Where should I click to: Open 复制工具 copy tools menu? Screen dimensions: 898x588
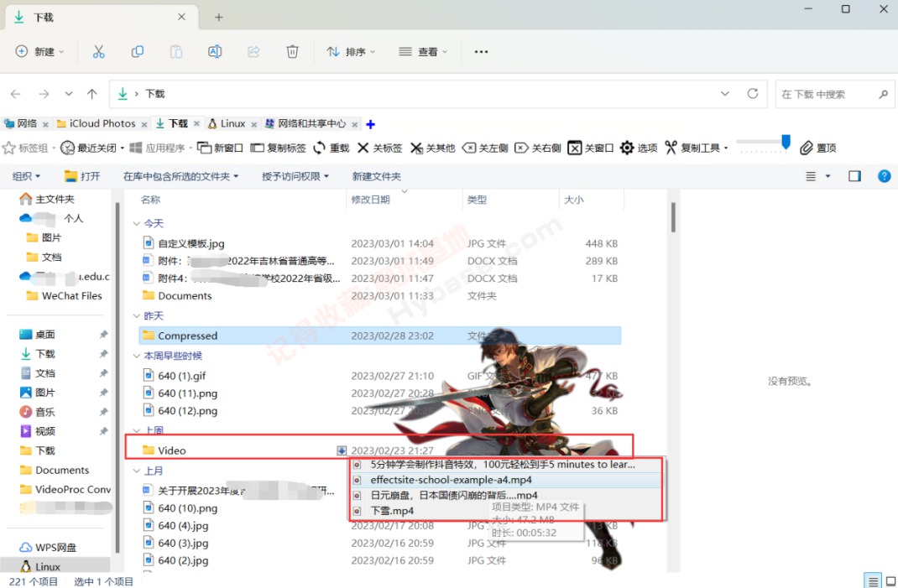click(x=697, y=148)
